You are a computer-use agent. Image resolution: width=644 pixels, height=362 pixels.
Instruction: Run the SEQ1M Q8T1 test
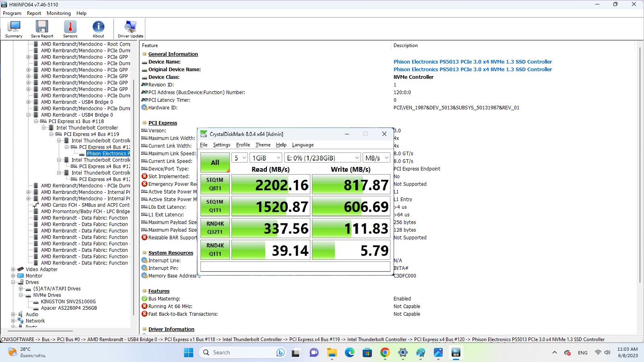215,184
